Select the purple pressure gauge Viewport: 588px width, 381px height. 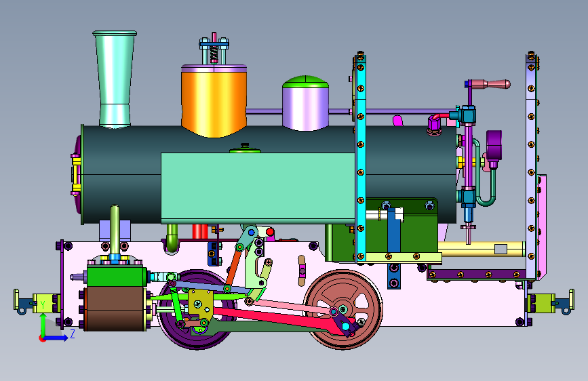tap(494, 144)
